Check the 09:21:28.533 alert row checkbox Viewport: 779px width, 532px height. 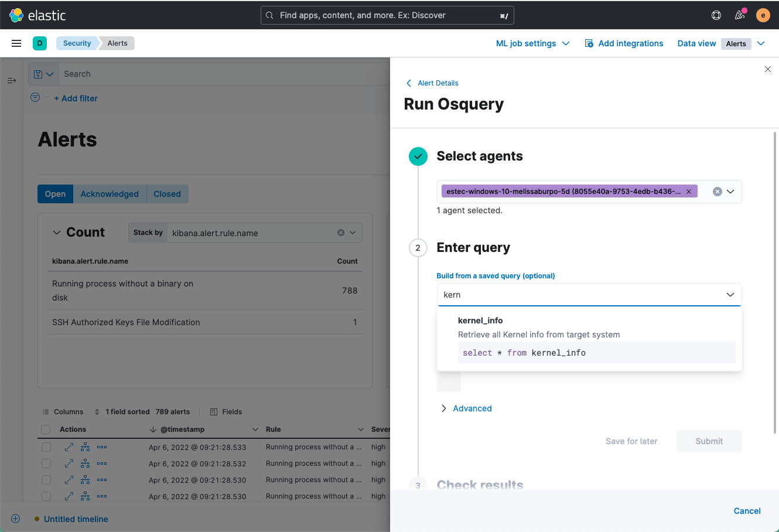coord(46,447)
